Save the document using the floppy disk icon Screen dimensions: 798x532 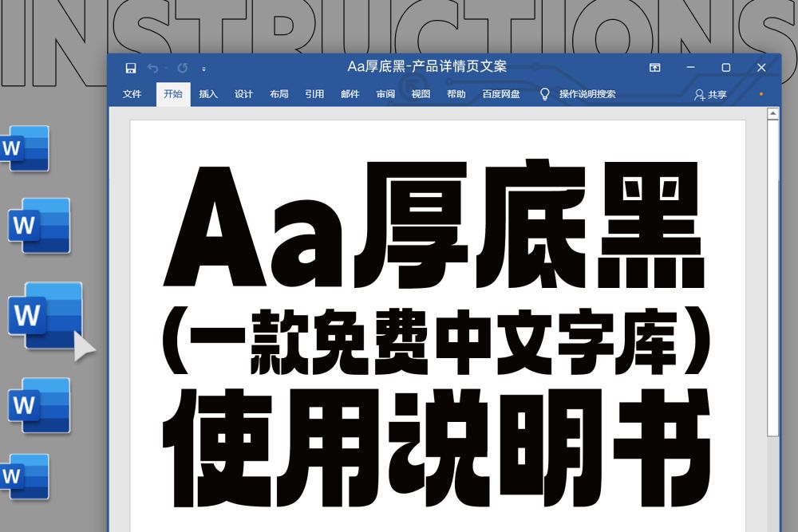[130, 68]
